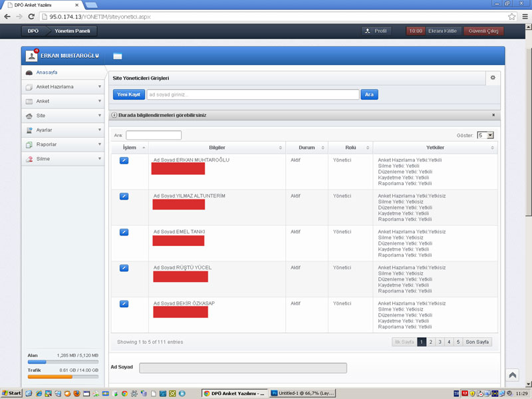Image resolution: width=532 pixels, height=399 pixels.
Task: Click the white message icon in blue header
Action: pyautogui.click(x=118, y=57)
